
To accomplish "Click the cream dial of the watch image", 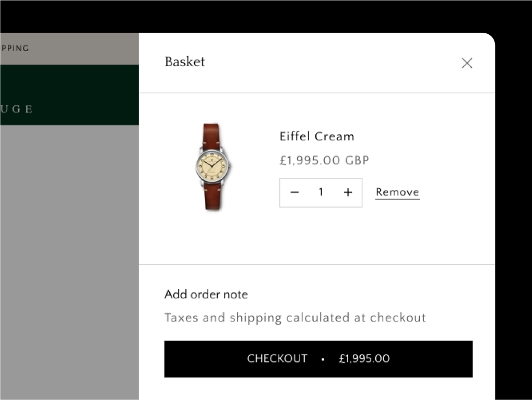I will [x=210, y=164].
